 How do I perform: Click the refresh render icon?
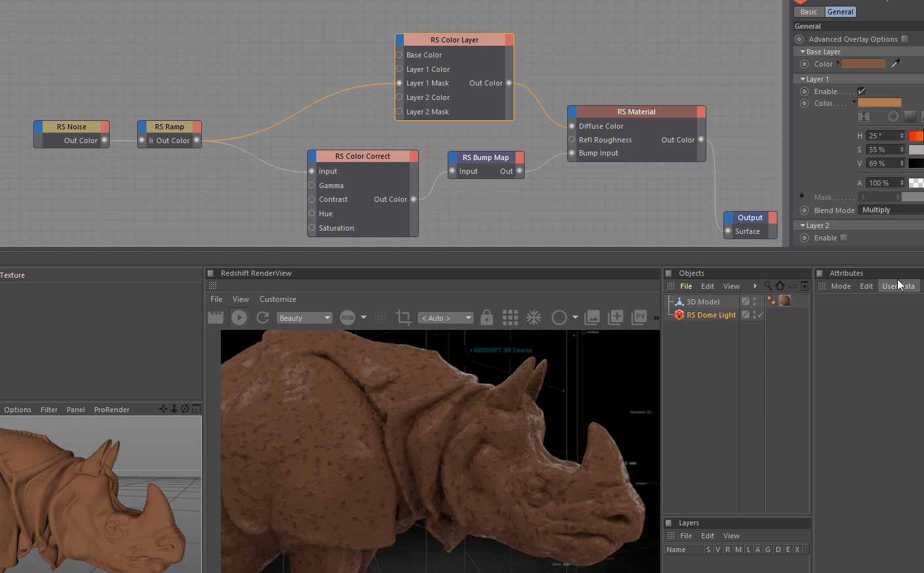pos(263,318)
